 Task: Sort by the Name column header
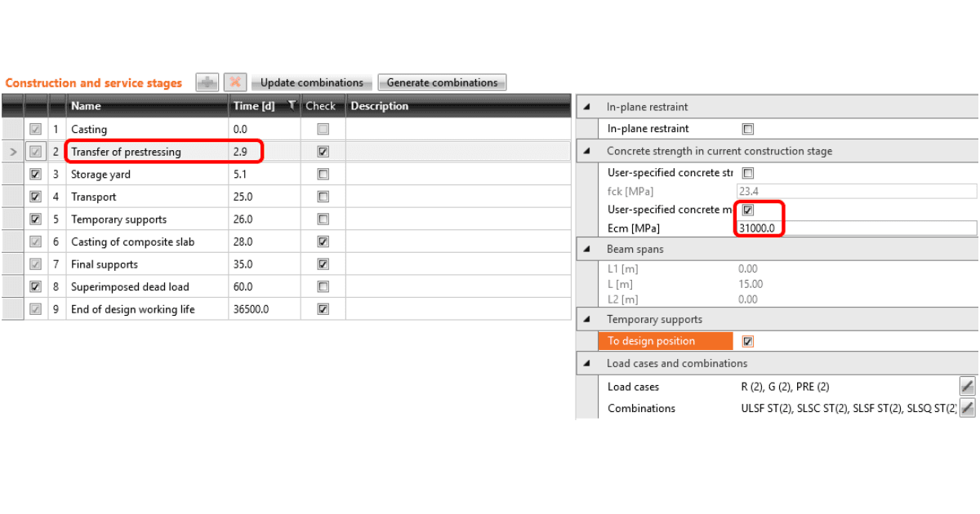coord(147,105)
